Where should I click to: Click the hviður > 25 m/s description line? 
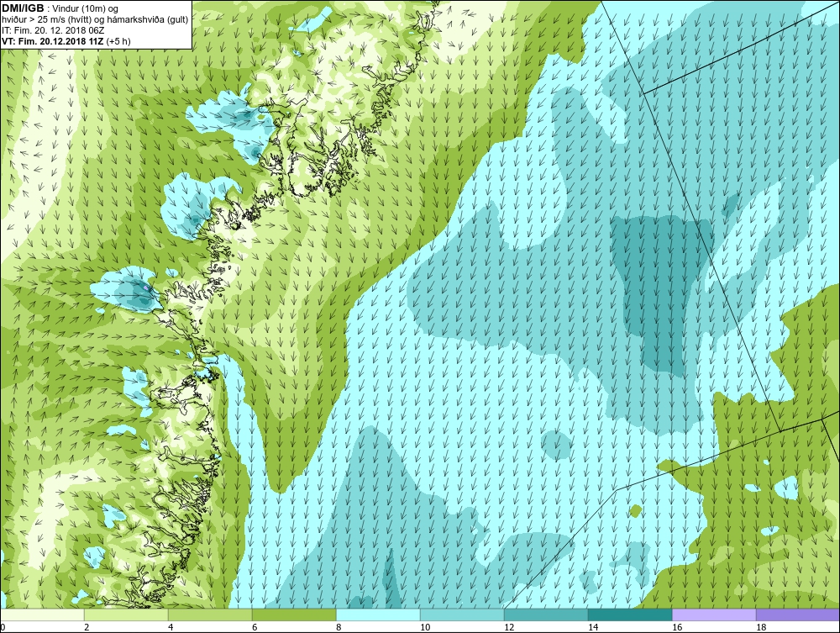(95, 20)
